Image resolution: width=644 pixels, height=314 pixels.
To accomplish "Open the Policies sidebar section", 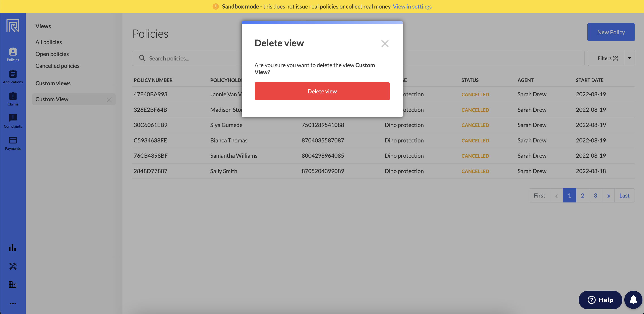I will coord(13,55).
